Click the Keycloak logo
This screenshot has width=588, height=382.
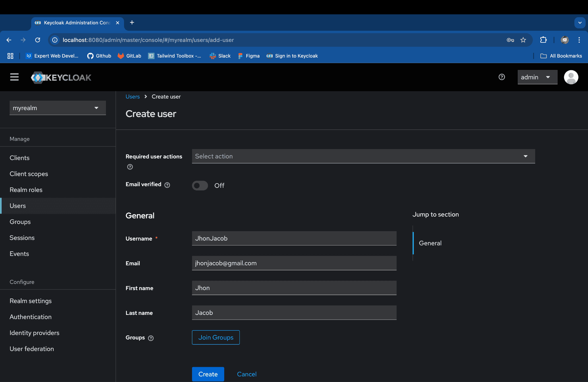click(61, 77)
